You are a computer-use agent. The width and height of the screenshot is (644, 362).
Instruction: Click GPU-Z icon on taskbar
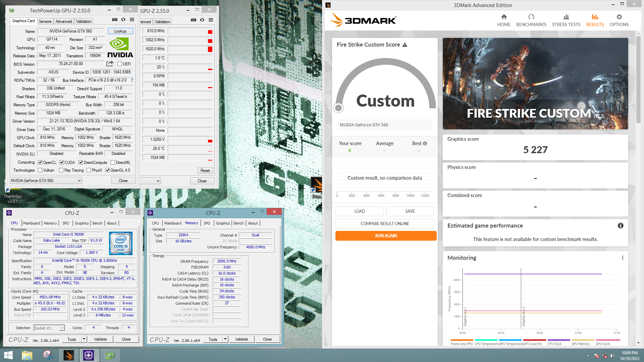110,355
